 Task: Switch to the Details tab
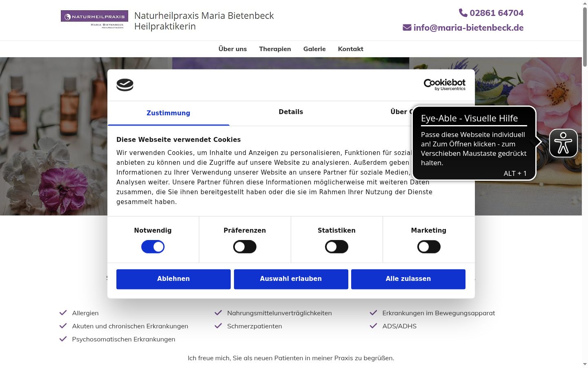click(x=291, y=112)
